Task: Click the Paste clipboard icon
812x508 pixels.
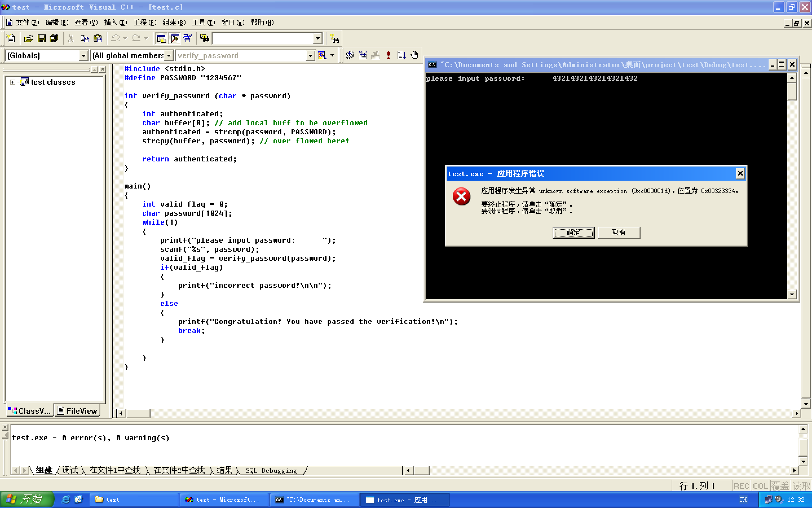Action: point(98,38)
